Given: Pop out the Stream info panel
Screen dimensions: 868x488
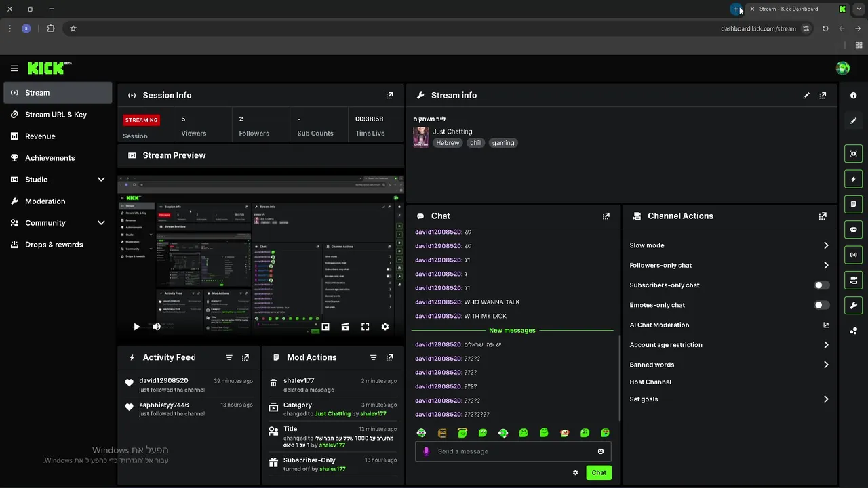Looking at the screenshot, I should [x=823, y=96].
